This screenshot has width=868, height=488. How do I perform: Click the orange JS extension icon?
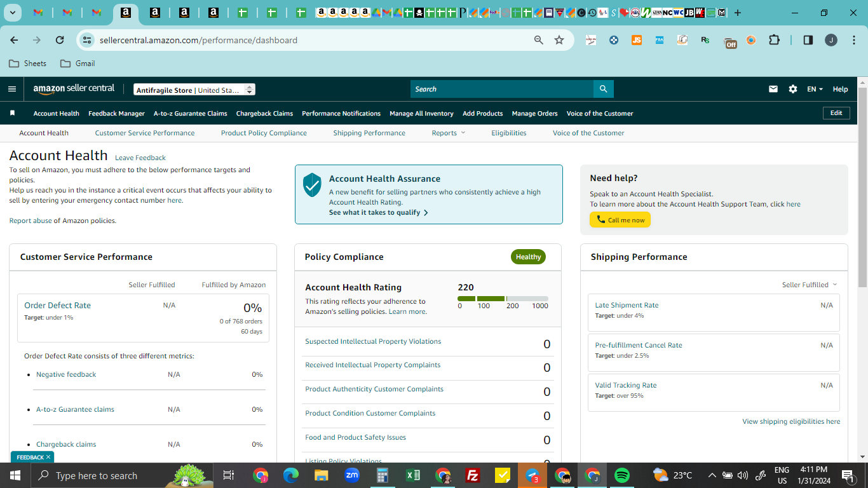tap(637, 40)
